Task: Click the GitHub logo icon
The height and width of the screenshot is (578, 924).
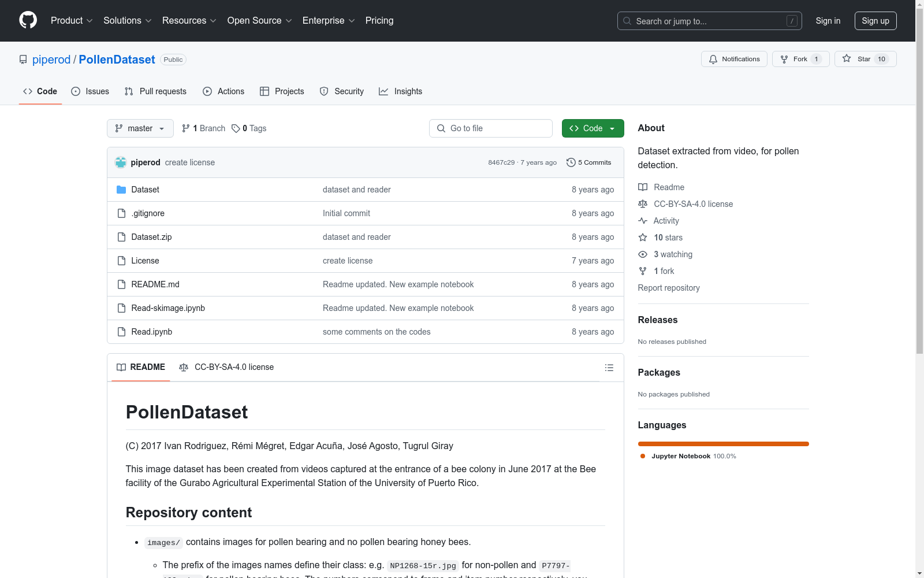Action: point(28,20)
